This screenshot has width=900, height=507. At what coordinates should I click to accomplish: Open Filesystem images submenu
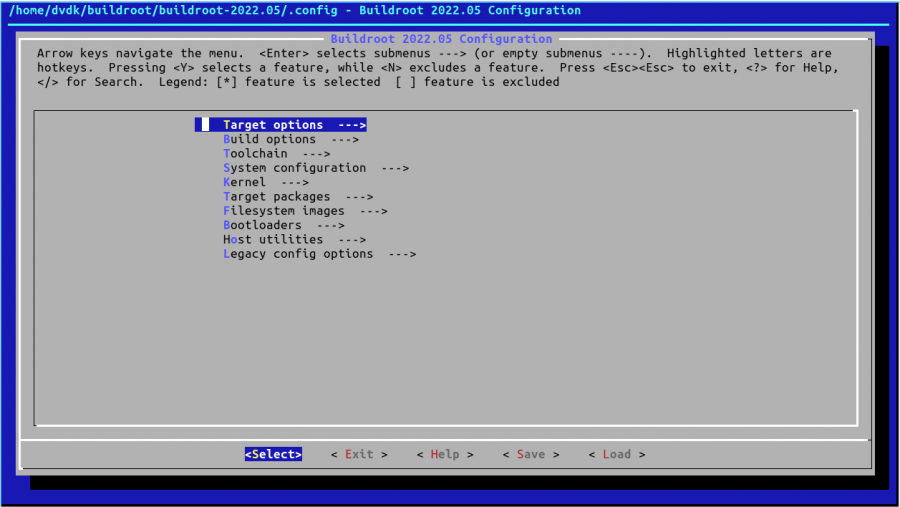click(x=283, y=211)
